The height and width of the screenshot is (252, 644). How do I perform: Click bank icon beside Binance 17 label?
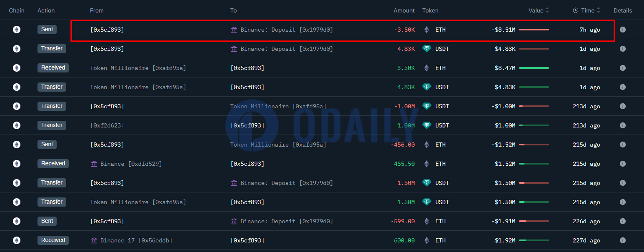pos(94,240)
